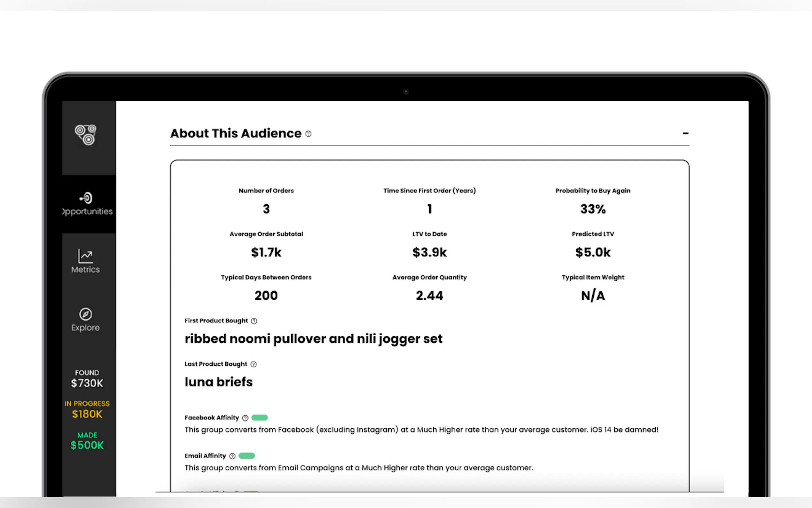The image size is (812, 508).
Task: Click the Made $500K amount
Action: 87,445
